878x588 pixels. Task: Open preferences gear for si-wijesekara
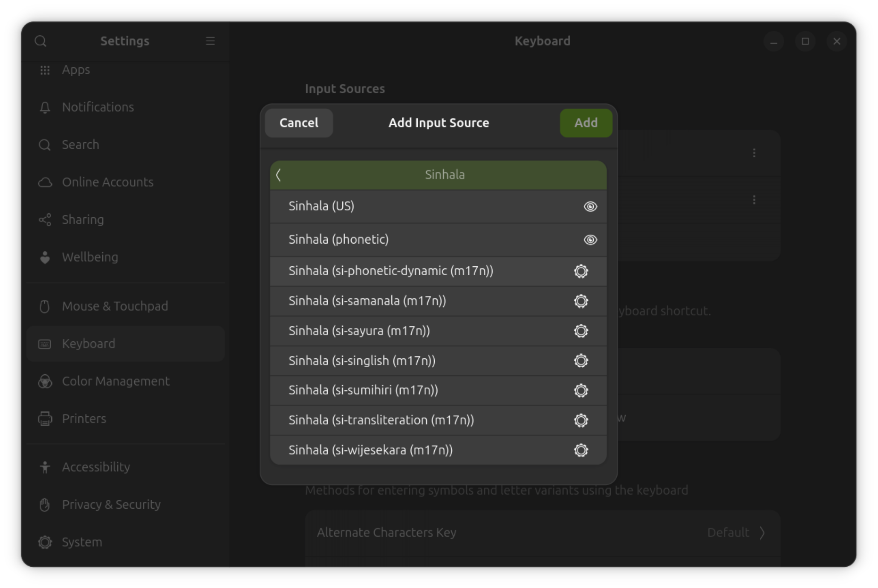pos(581,450)
